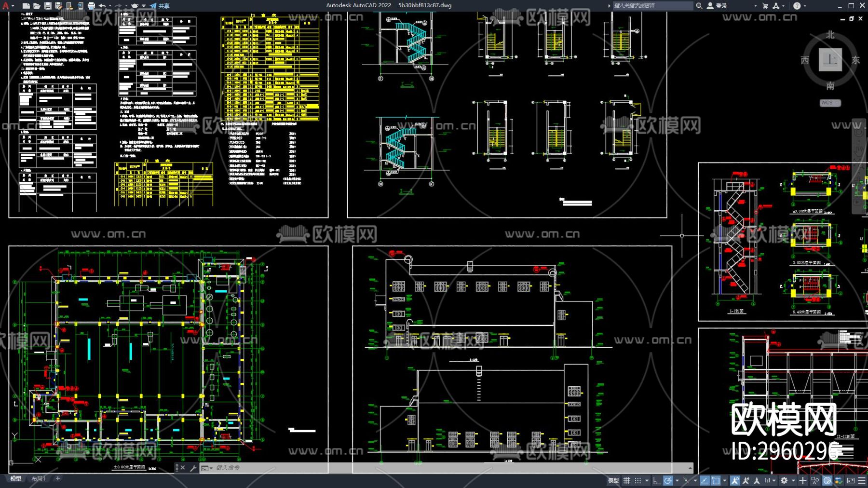Open the annotation scale 1:1 dropdown
The image size is (868, 488).
pos(770,480)
